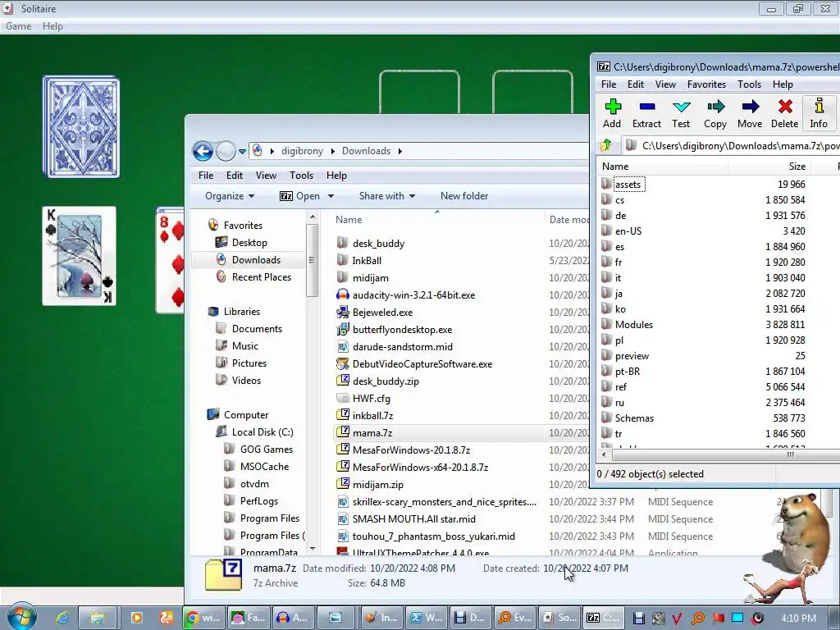Open the Share with dropdown
Screen dimensions: 840x630
387,196
